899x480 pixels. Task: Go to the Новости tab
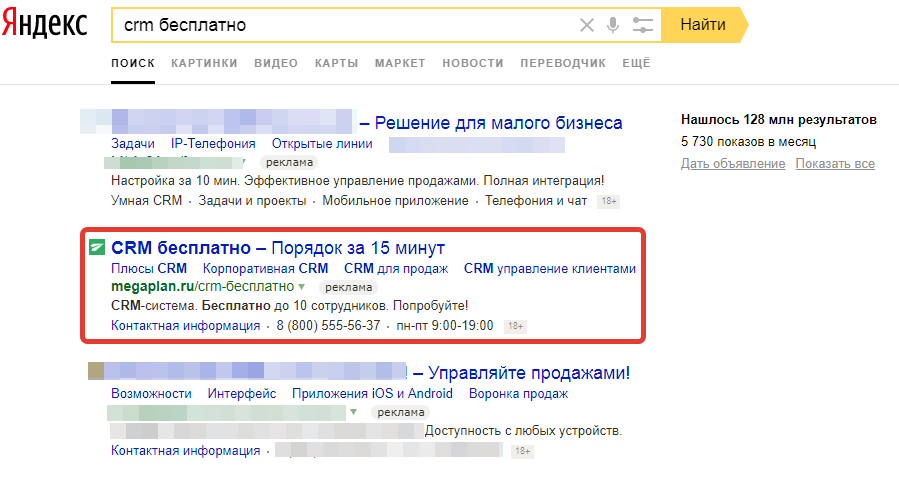(472, 63)
